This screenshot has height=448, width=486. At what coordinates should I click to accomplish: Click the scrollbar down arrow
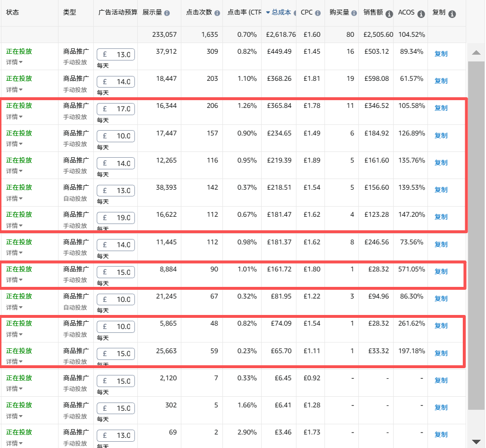476,441
